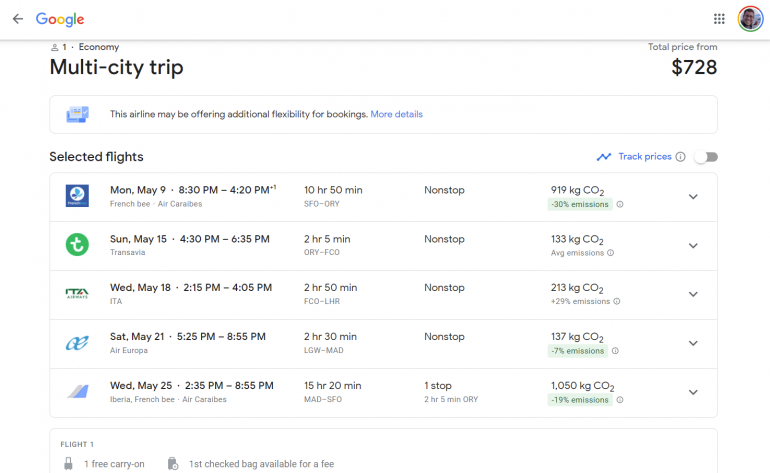Expand the Sat, May 21 Air Europa flight
The width and height of the screenshot is (770, 473).
point(693,344)
